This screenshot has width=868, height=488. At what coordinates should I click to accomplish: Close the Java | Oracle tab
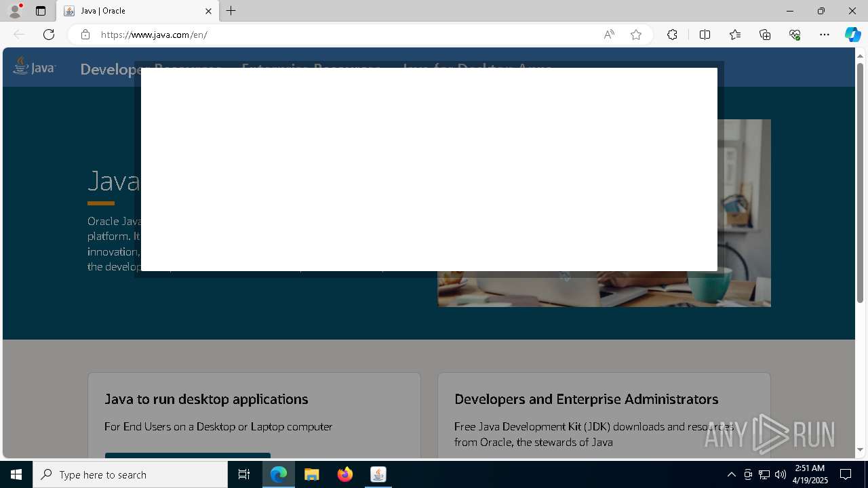click(208, 11)
